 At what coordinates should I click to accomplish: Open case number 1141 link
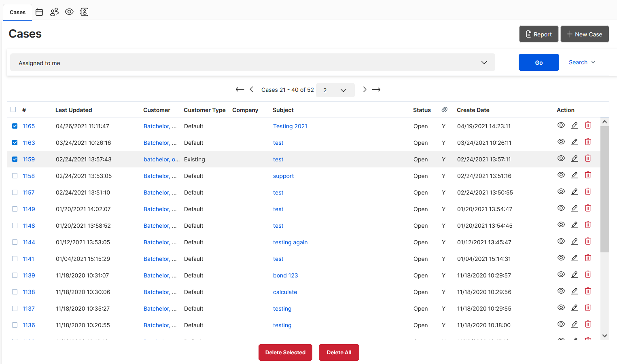(28, 259)
